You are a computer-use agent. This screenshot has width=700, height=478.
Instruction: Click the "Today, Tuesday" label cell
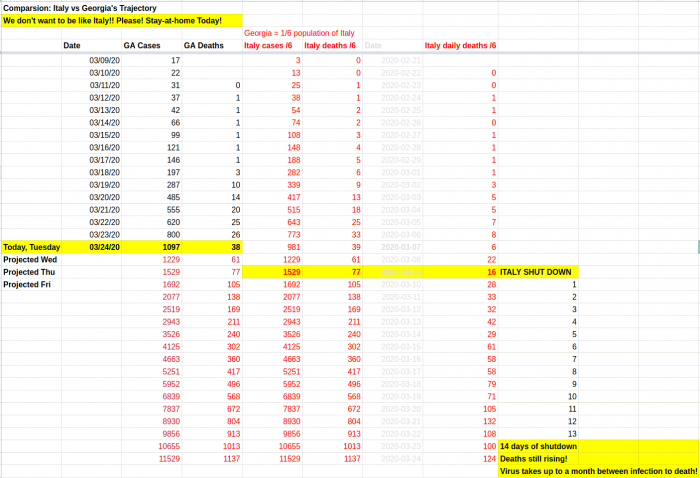pos(32,247)
